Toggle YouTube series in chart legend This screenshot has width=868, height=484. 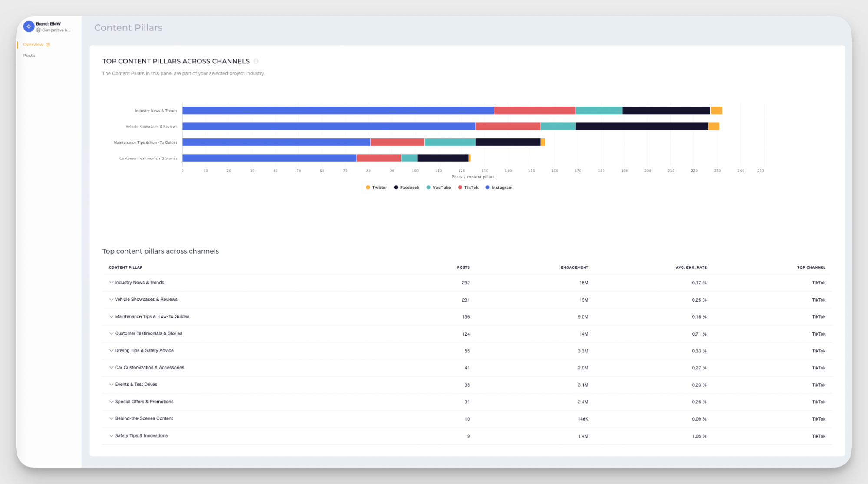(439, 188)
